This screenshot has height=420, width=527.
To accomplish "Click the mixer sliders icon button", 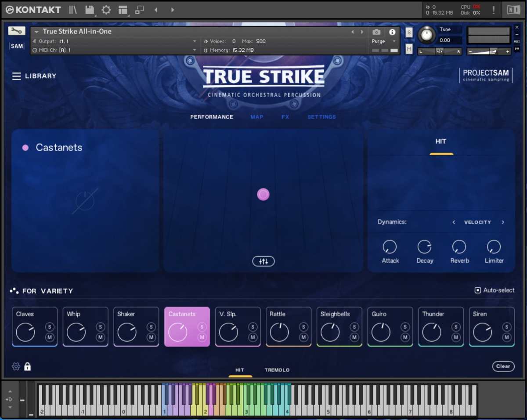I will click(x=263, y=261).
